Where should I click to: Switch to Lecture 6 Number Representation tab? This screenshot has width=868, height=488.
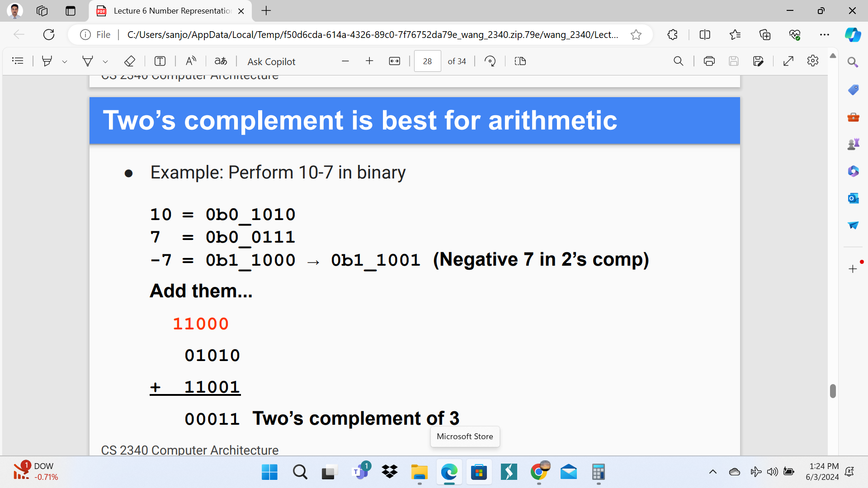tap(167, 11)
